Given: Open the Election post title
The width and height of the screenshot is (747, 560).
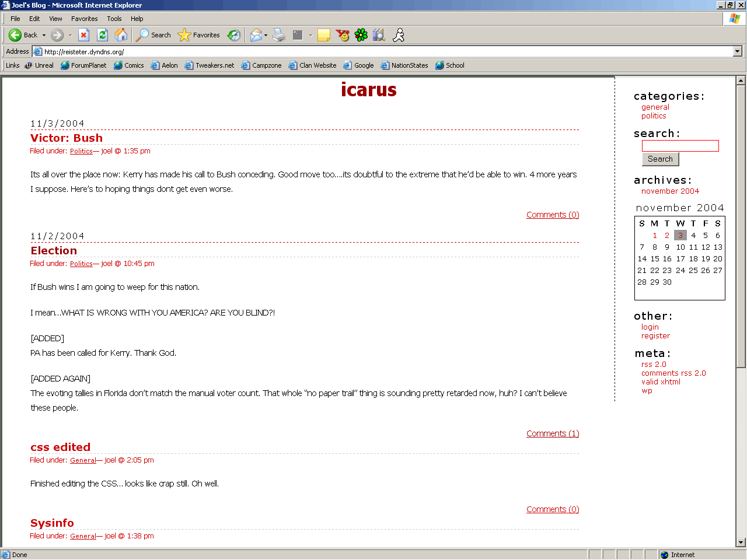Looking at the screenshot, I should tap(54, 251).
